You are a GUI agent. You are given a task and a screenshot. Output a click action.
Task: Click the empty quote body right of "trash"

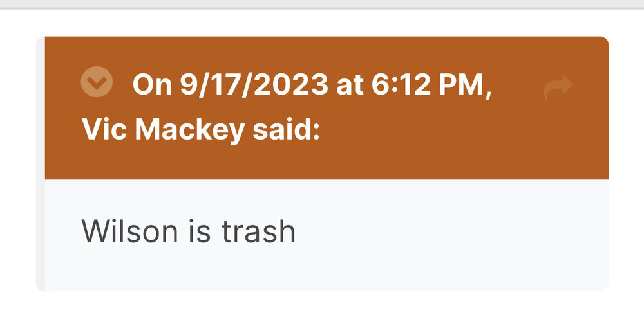(451, 231)
